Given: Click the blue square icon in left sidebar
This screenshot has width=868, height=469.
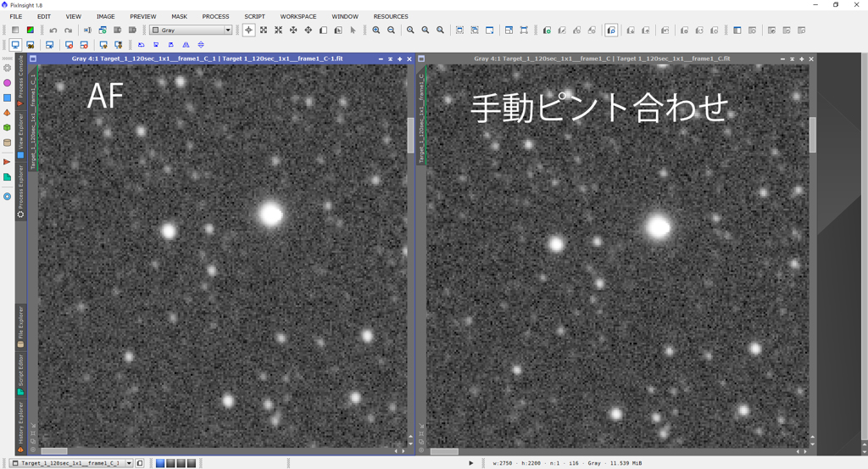Looking at the screenshot, I should [x=7, y=98].
